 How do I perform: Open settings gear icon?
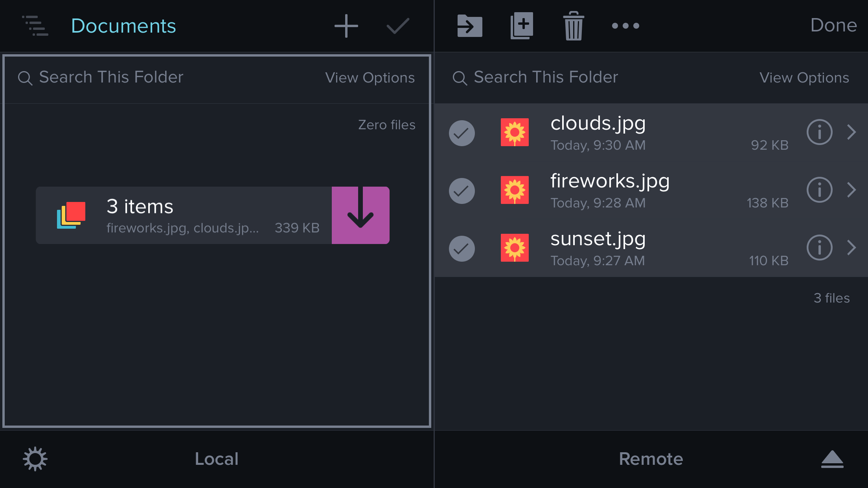tap(35, 459)
